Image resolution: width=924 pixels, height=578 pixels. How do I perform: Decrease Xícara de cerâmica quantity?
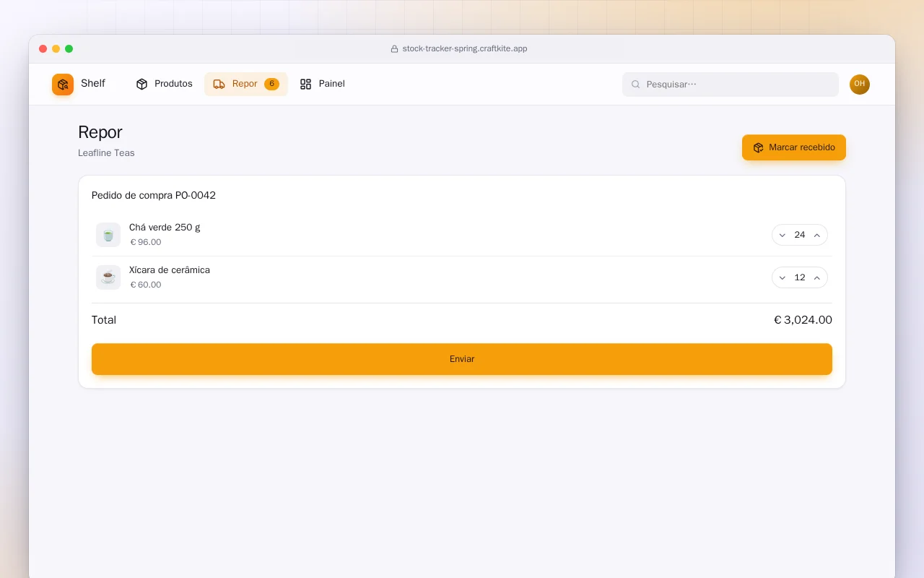click(x=783, y=277)
